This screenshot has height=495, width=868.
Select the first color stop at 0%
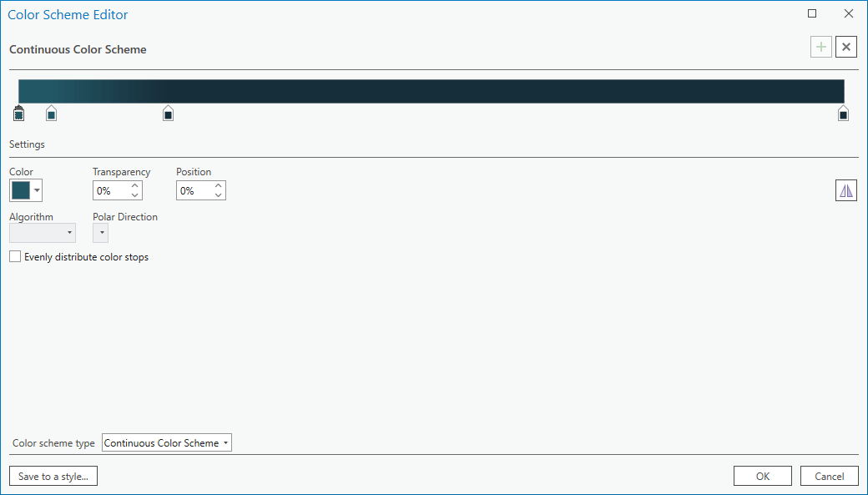(19, 114)
